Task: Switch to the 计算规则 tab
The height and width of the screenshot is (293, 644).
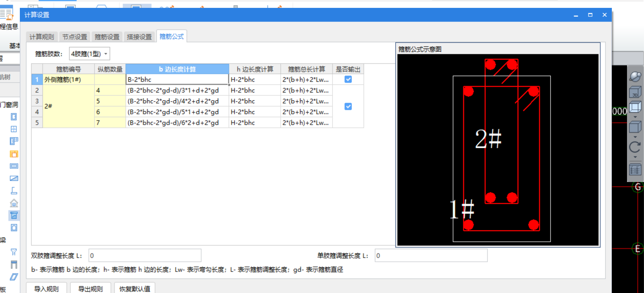Action: pyautogui.click(x=42, y=37)
